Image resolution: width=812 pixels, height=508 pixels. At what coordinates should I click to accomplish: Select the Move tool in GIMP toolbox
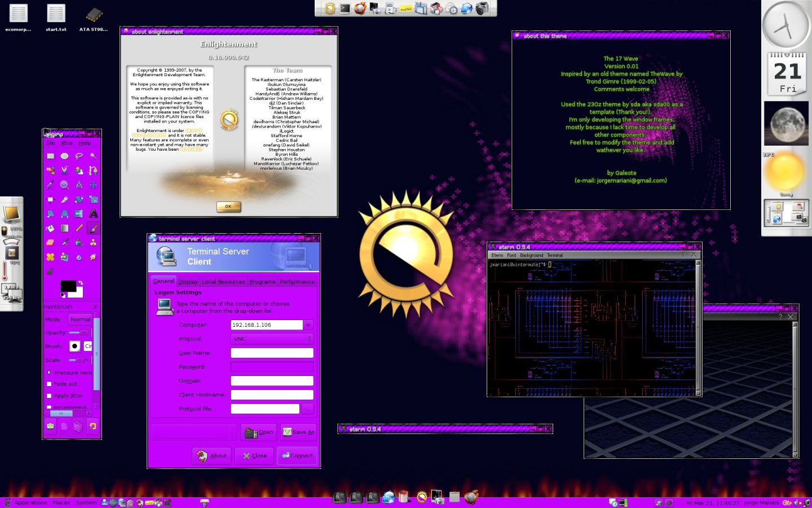pyautogui.click(x=93, y=185)
